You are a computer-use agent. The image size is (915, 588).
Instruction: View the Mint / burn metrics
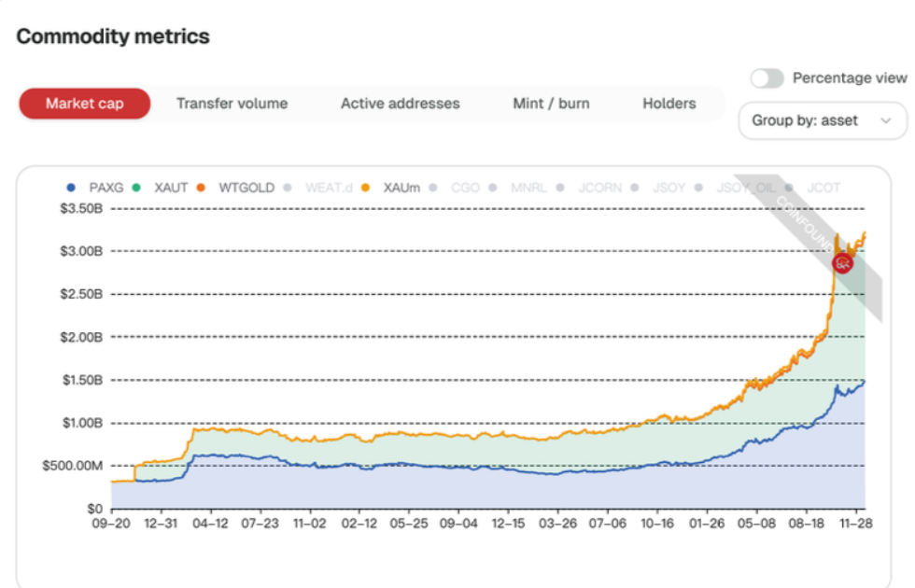click(551, 104)
